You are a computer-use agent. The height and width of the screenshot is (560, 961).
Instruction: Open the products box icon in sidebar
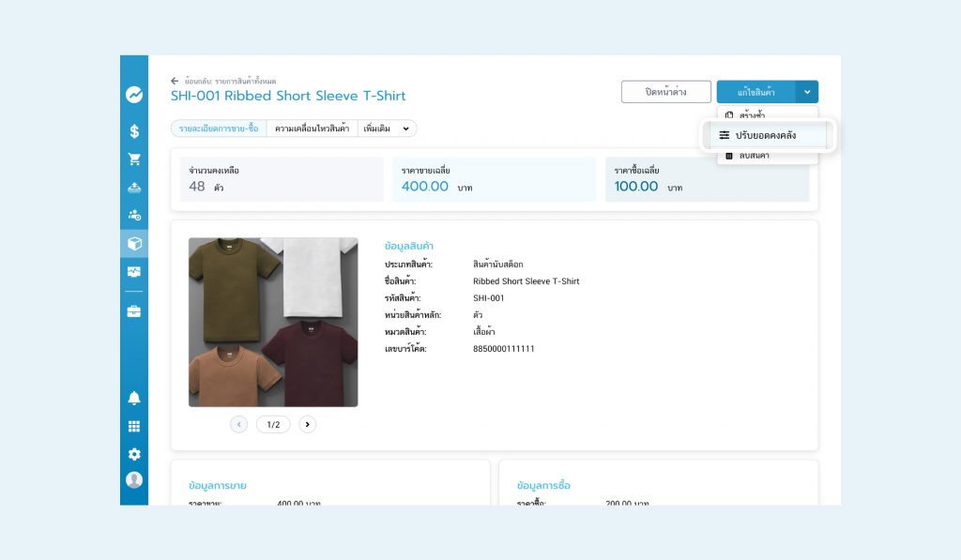tap(134, 244)
